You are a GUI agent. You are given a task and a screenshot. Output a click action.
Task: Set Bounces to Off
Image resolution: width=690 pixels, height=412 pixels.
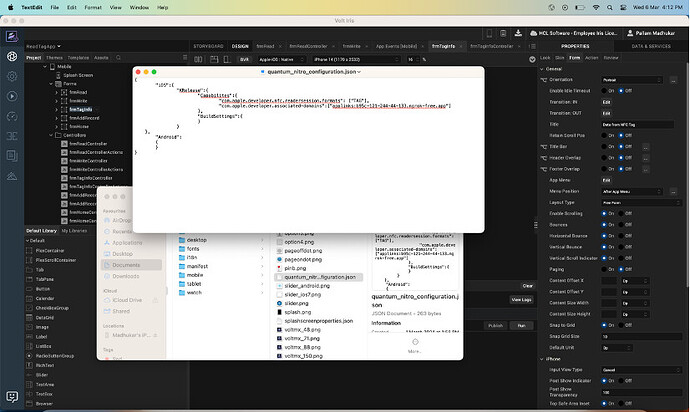(621, 225)
